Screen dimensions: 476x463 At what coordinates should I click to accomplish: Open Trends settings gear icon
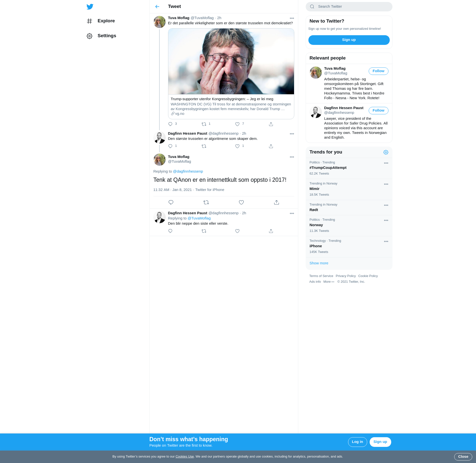point(386,152)
